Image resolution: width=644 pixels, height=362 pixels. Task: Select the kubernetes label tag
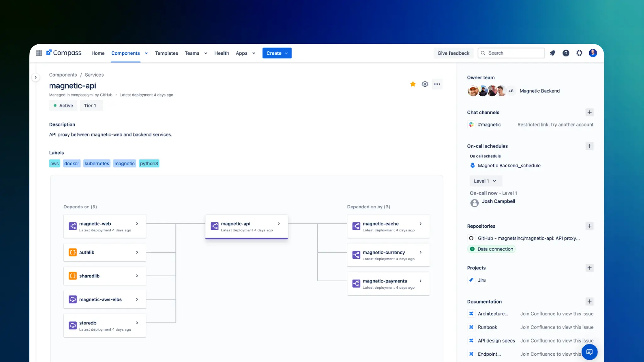(x=97, y=163)
